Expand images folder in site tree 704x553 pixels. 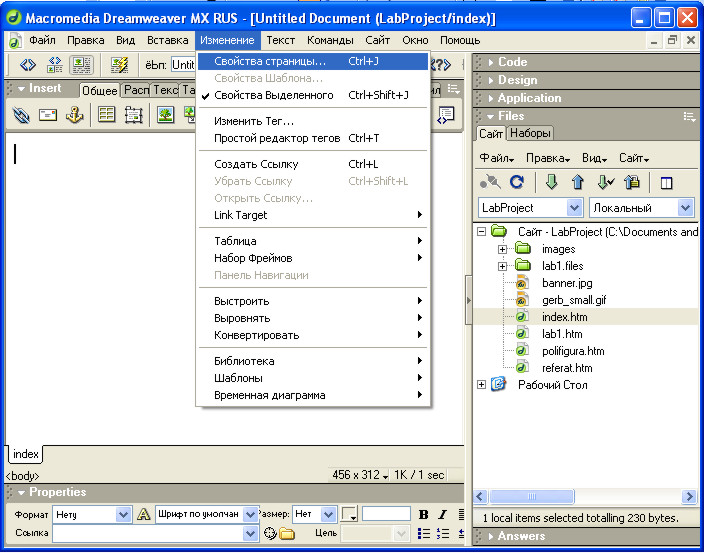coord(502,249)
